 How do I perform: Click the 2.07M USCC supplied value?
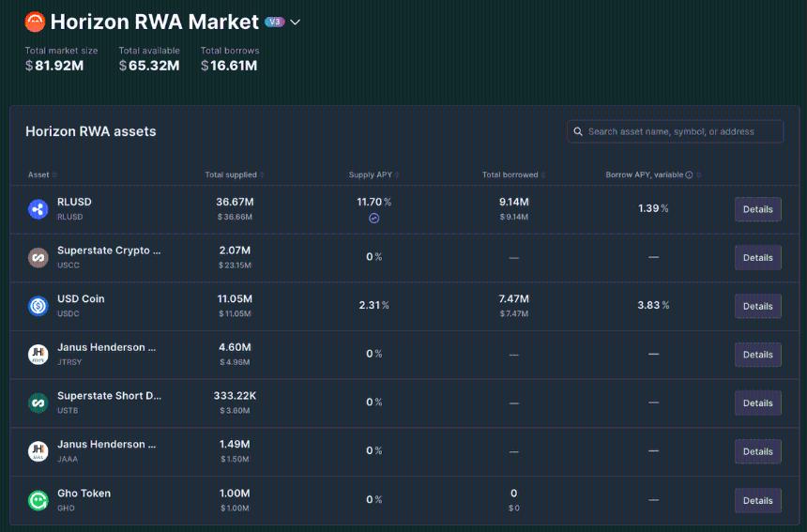point(235,251)
